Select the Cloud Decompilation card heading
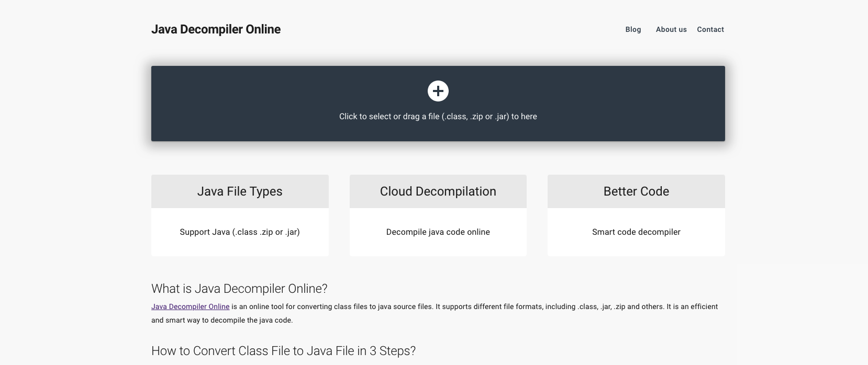868x365 pixels. point(438,191)
